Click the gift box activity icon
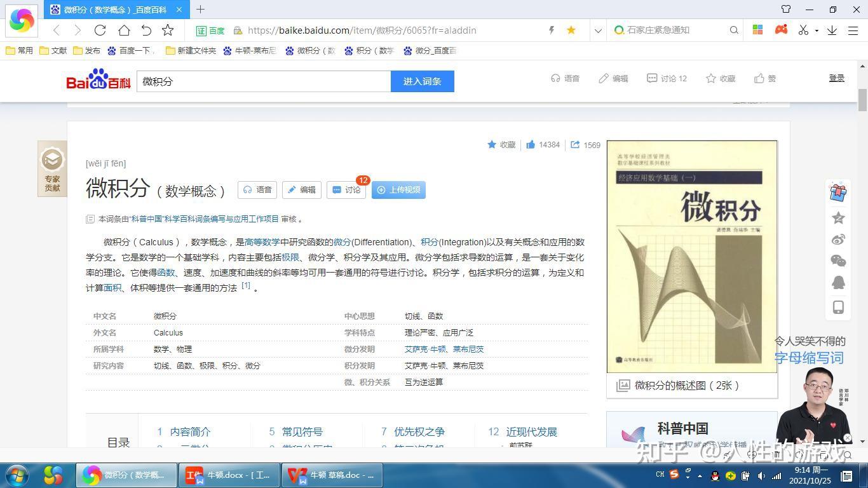Viewport: 868px width, 488px height. point(838,193)
